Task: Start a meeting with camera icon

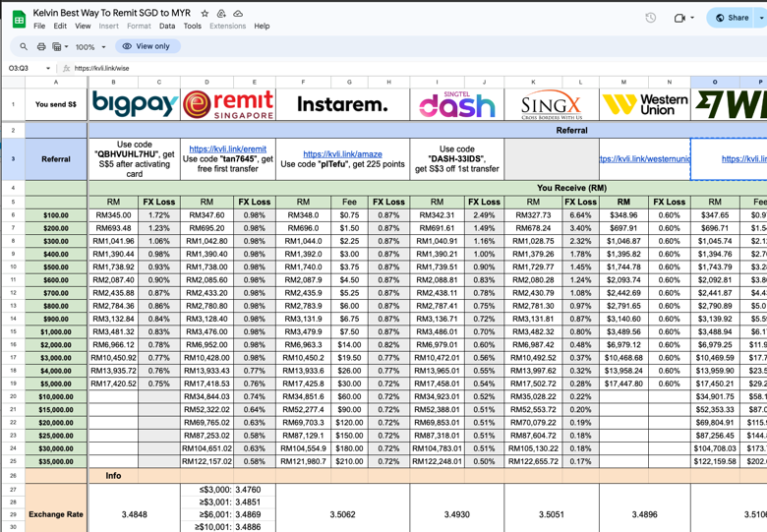Action: (678, 18)
